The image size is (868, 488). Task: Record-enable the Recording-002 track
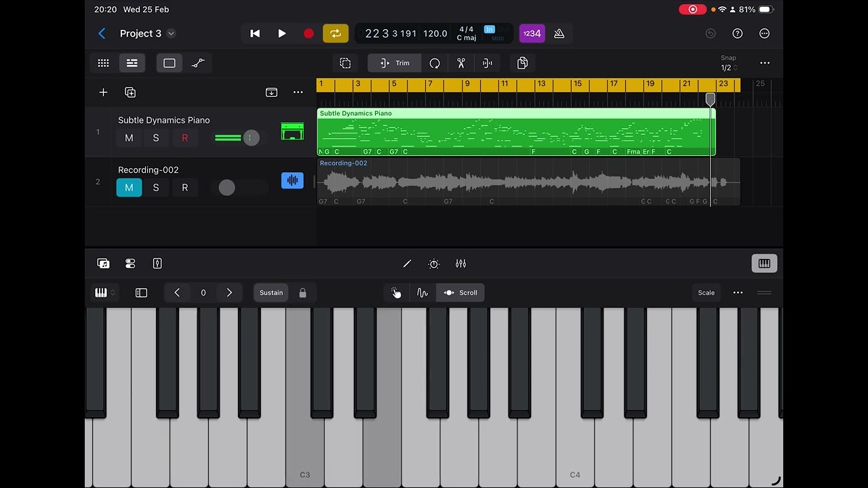click(x=184, y=188)
